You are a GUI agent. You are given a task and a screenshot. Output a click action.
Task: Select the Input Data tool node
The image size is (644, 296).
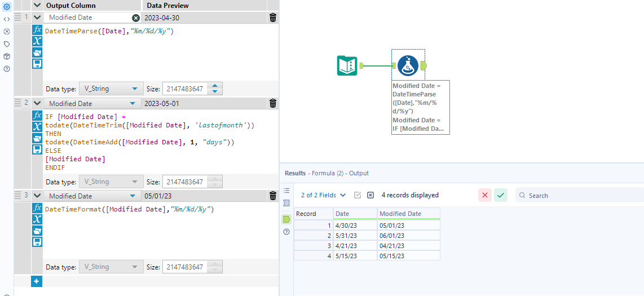(347, 65)
